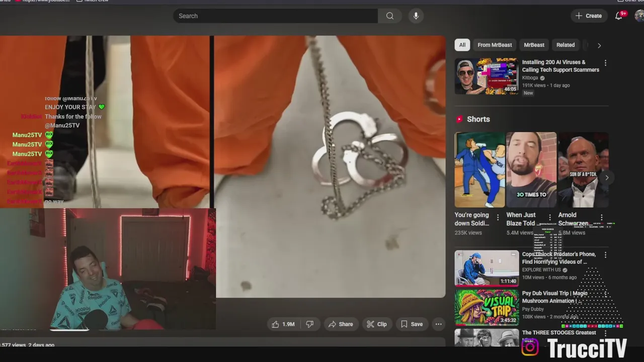Open the Psy Dubby channel
The width and height of the screenshot is (644, 362).
[533, 309]
